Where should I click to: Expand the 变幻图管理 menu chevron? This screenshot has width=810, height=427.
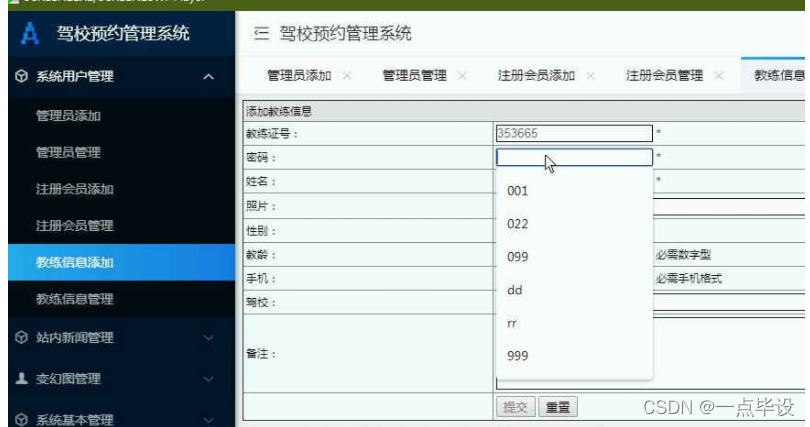click(208, 379)
